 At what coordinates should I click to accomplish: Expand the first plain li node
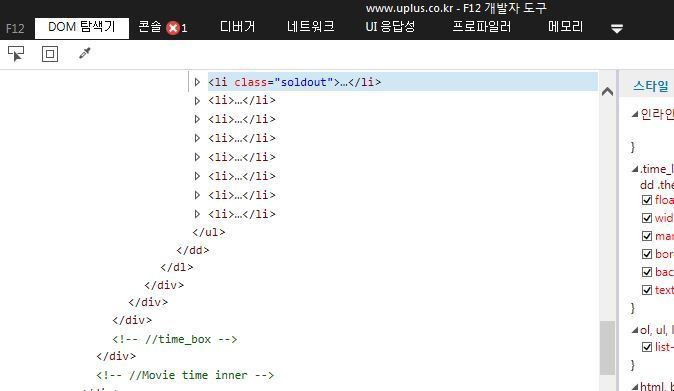click(x=197, y=101)
